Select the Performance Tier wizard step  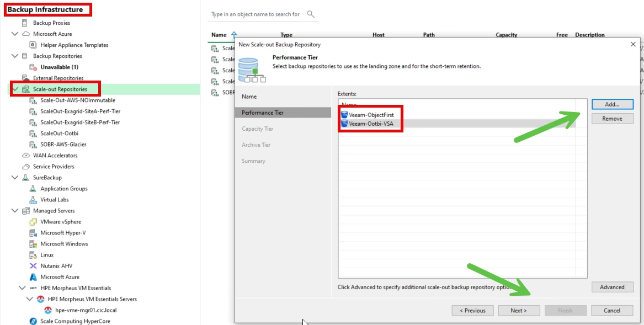tap(283, 113)
